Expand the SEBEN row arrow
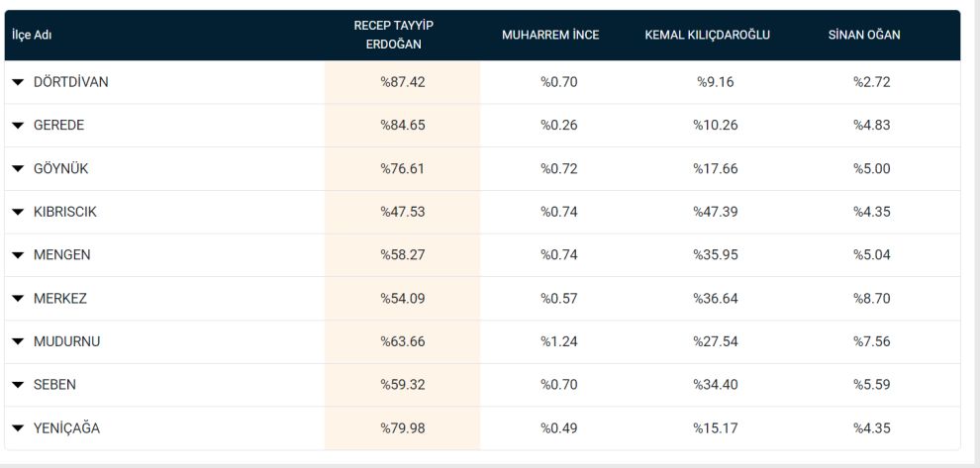The height and width of the screenshot is (468, 980). (x=18, y=385)
